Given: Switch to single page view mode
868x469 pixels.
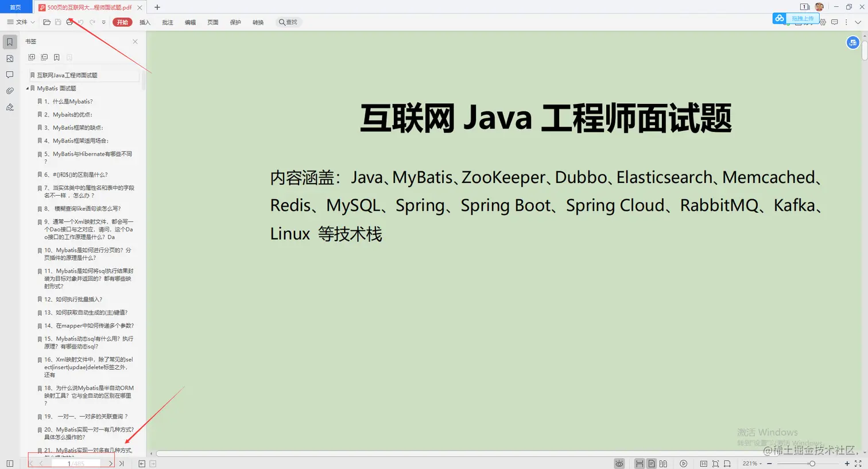Looking at the screenshot, I should point(652,463).
